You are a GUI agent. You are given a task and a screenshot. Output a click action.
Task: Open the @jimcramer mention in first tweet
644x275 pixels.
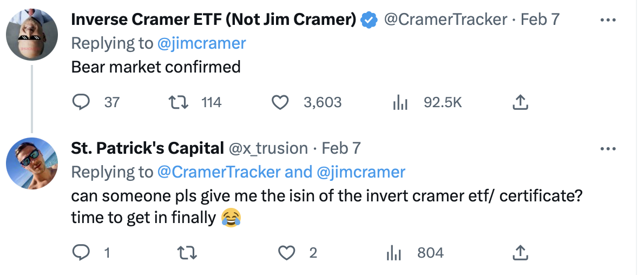pos(201,43)
